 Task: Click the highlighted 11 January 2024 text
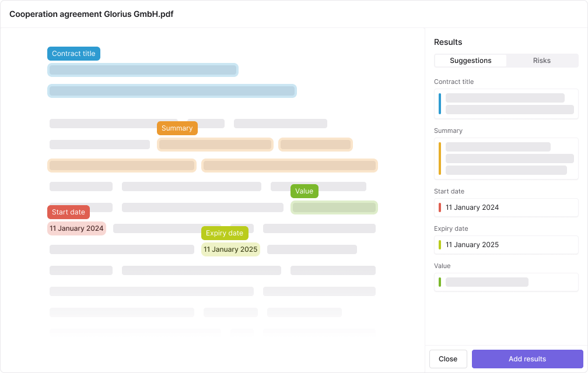coord(76,228)
